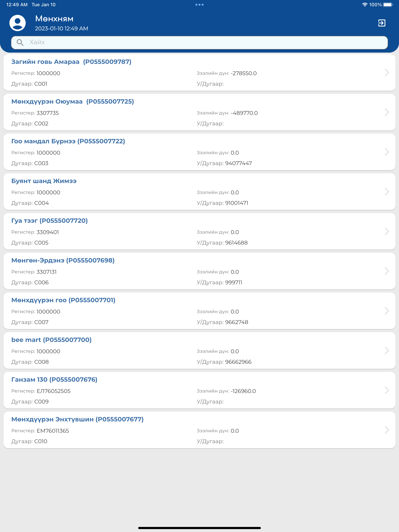Expand chevron on Мөнхдүүрэн Оюумаа row
The image size is (399, 532).
(387, 112)
